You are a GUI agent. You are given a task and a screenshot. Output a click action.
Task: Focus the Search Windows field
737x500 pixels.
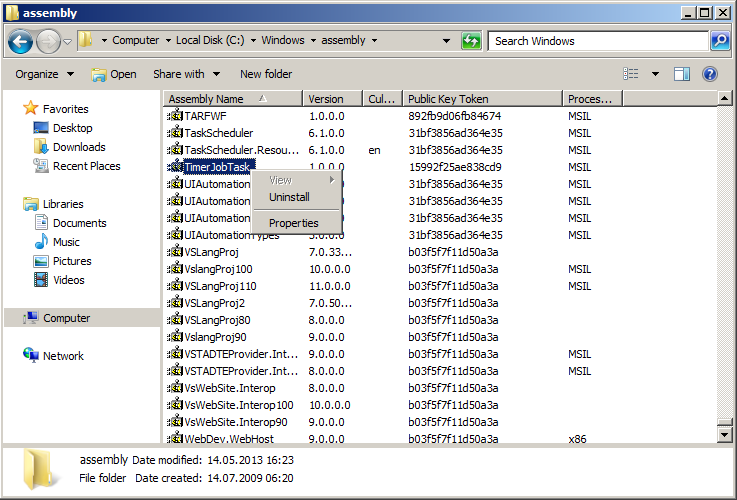click(598, 41)
